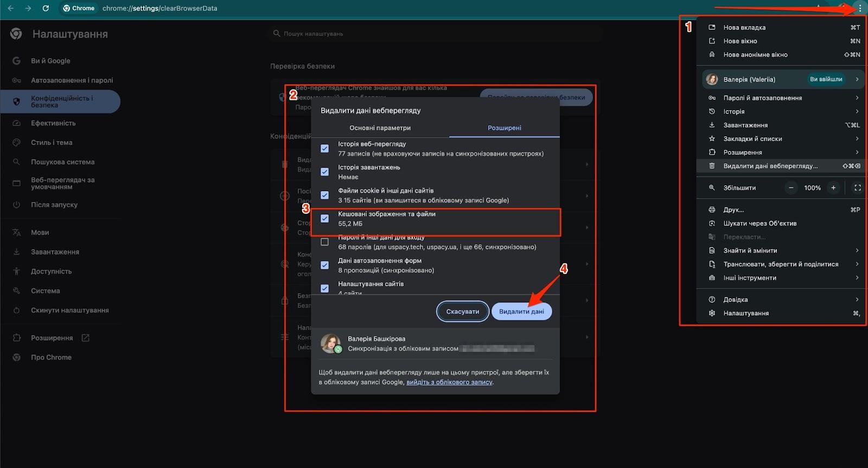Click the browser back arrow

click(x=11, y=8)
